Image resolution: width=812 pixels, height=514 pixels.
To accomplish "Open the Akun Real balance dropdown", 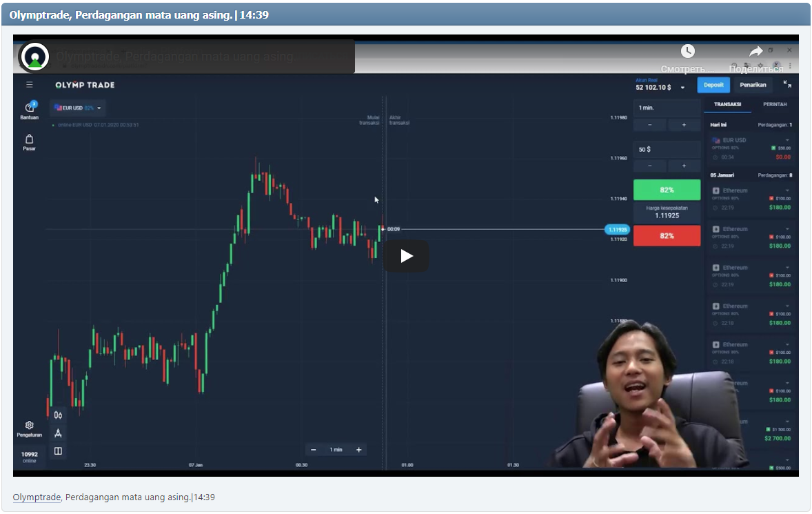I will (x=682, y=88).
